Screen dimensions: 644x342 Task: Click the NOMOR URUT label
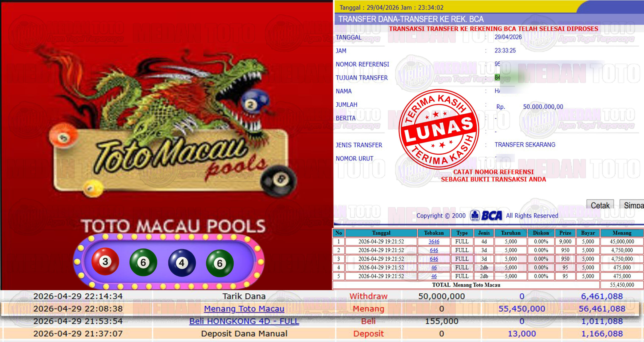pos(354,159)
